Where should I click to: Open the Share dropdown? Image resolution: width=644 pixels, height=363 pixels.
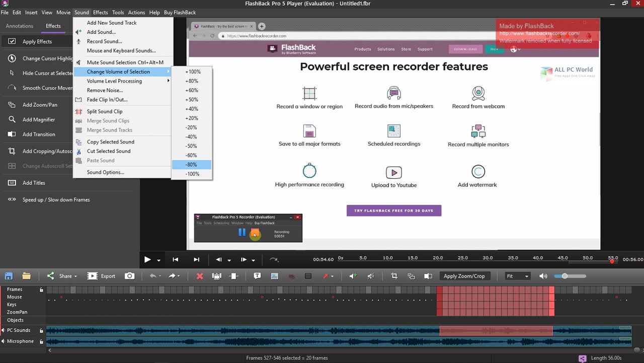(x=61, y=276)
